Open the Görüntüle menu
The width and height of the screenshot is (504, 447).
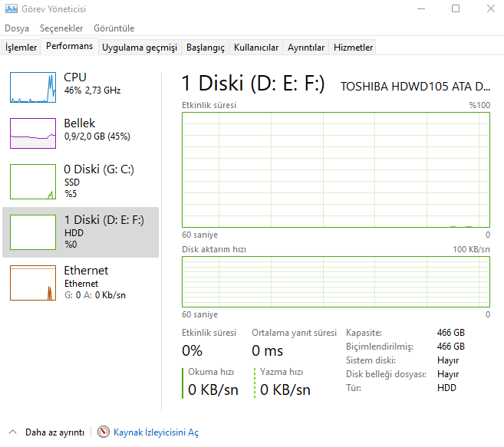coord(114,28)
